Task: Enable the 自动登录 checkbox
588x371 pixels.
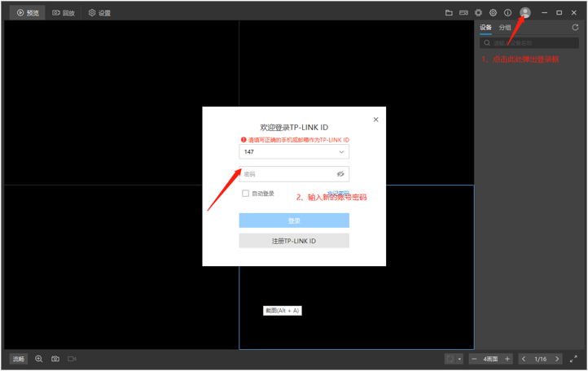Action: click(245, 194)
